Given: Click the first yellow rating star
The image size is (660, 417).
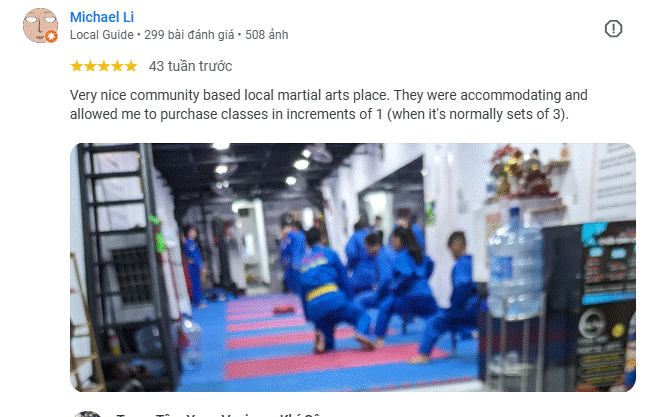Looking at the screenshot, I should pyautogui.click(x=77, y=66).
